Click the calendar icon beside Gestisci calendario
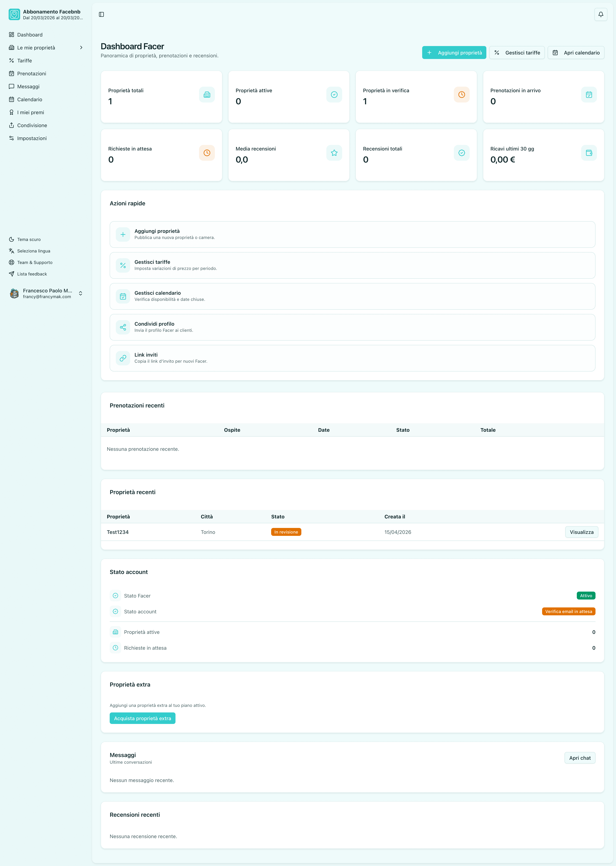The width and height of the screenshot is (616, 866). pyautogui.click(x=123, y=296)
